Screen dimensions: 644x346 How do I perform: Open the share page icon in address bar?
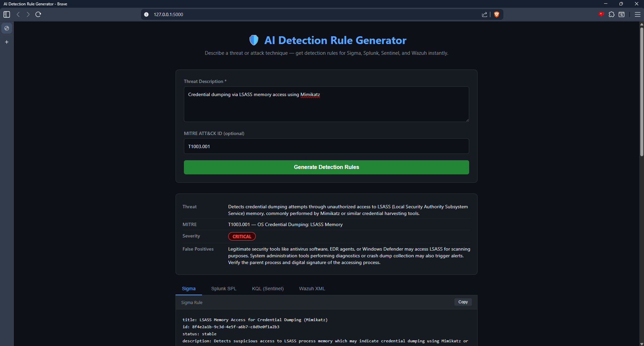point(485,14)
